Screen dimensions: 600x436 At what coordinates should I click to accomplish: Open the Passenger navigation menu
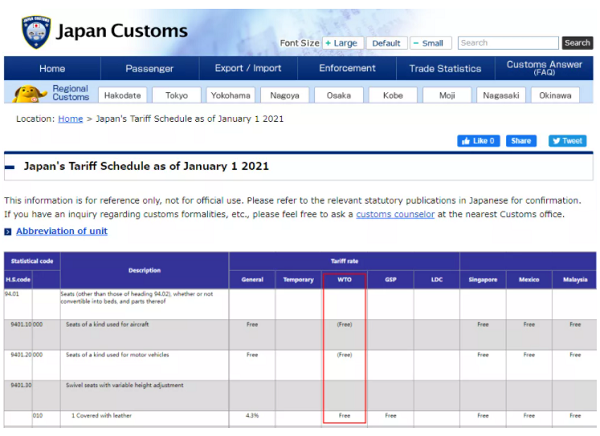point(150,69)
